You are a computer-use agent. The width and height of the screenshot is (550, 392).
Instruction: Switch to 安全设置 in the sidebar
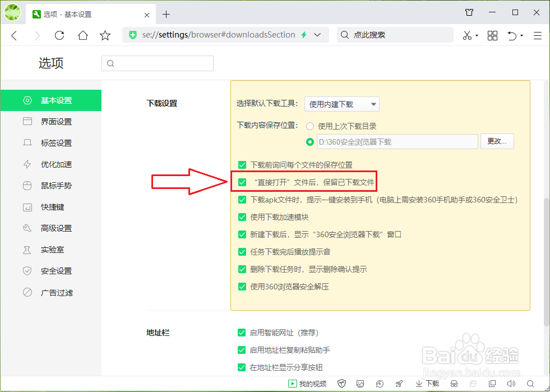(57, 271)
